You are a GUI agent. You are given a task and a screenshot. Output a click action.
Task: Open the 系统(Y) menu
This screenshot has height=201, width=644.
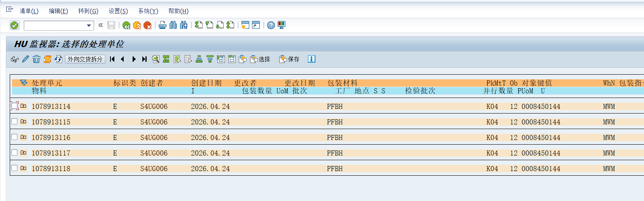coord(148,11)
